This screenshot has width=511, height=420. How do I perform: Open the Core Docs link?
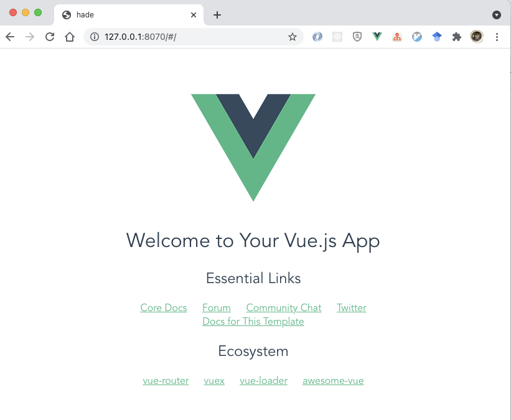point(164,307)
